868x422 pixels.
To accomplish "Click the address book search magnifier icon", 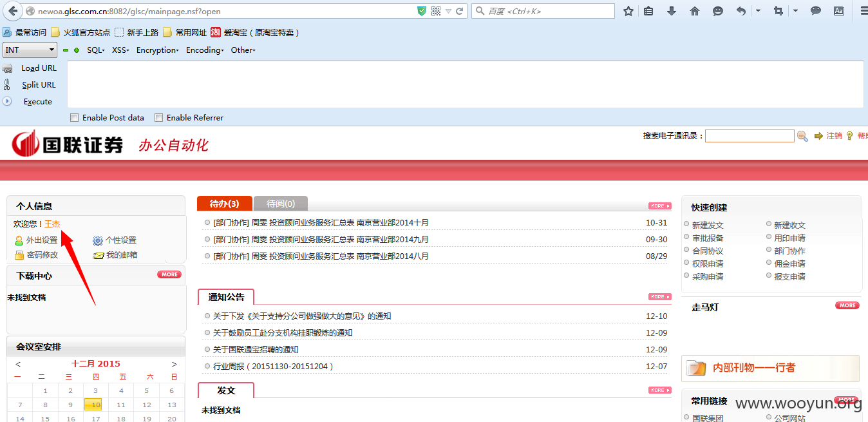I will click(802, 136).
